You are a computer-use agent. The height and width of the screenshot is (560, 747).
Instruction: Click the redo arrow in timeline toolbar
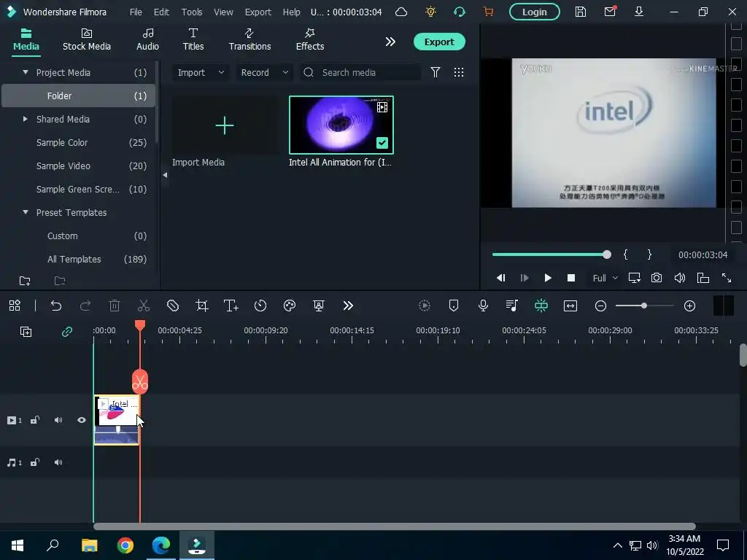85,306
